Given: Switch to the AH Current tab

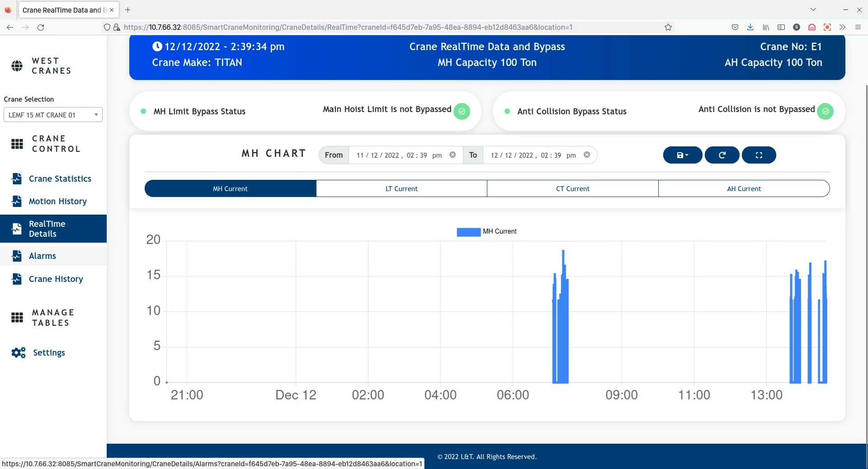Looking at the screenshot, I should point(744,188).
